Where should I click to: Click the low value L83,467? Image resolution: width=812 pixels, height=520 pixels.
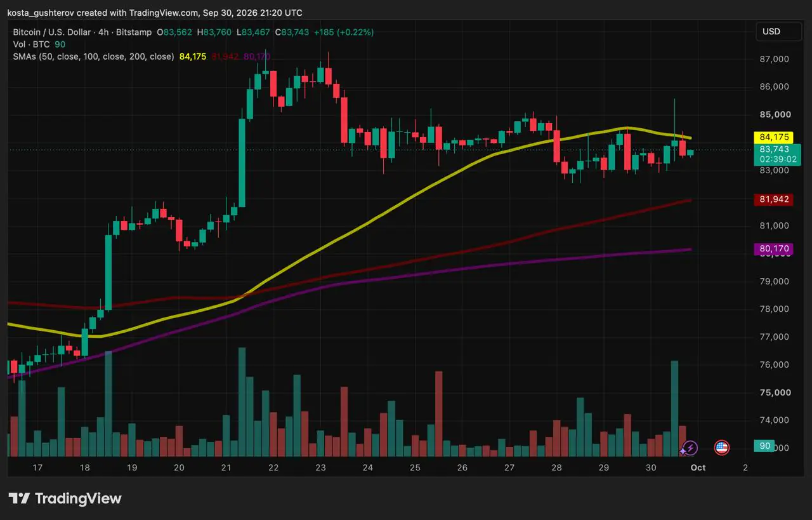pyautogui.click(x=253, y=32)
